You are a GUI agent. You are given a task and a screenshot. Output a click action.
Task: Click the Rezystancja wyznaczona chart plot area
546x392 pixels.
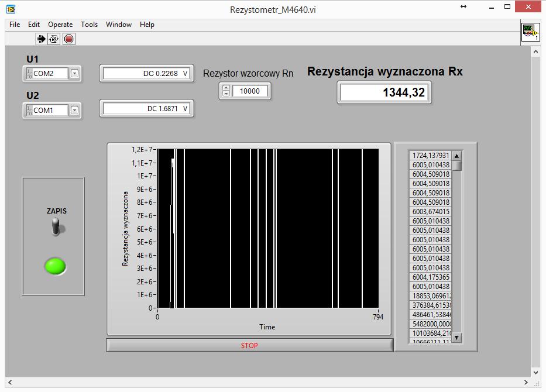coord(268,228)
